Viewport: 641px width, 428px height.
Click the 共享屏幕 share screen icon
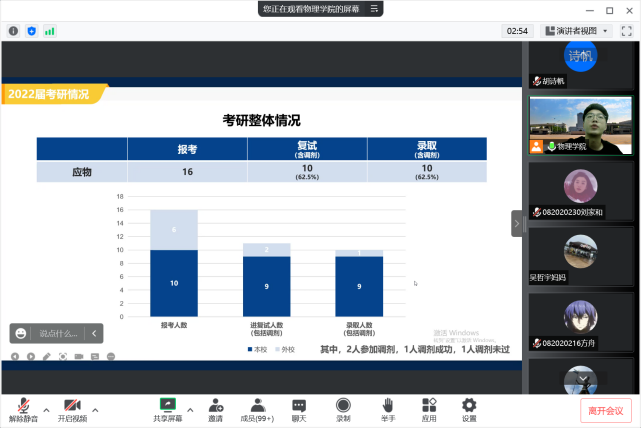coord(168,408)
